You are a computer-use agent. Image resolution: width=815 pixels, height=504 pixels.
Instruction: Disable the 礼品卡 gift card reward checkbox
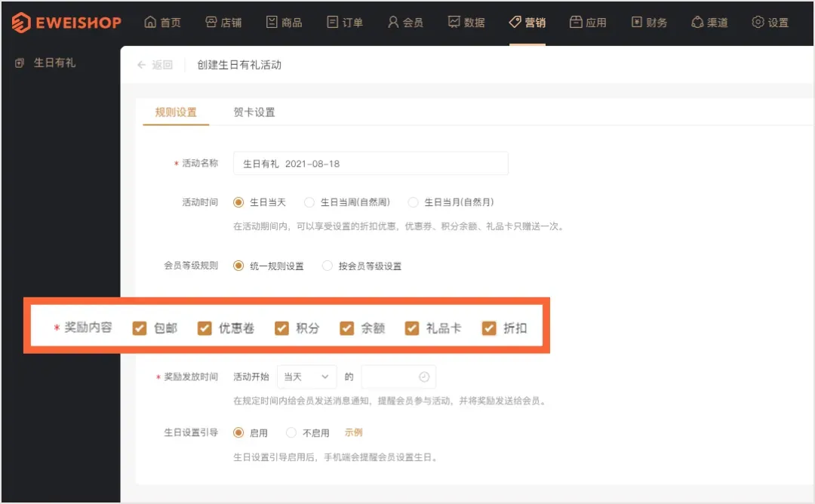[411, 328]
